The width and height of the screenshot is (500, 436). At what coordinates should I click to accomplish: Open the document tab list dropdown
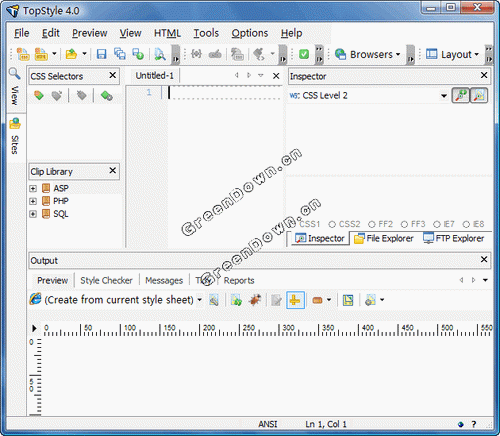click(261, 76)
